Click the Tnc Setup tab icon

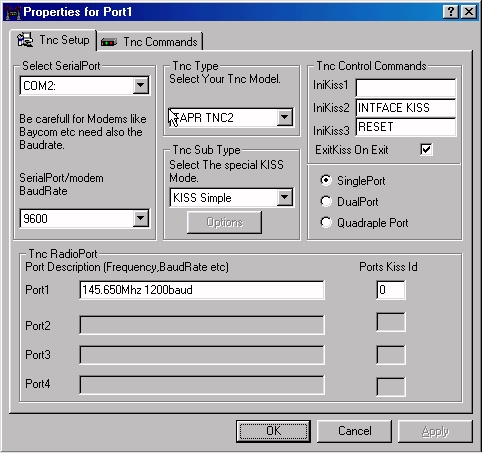25,40
